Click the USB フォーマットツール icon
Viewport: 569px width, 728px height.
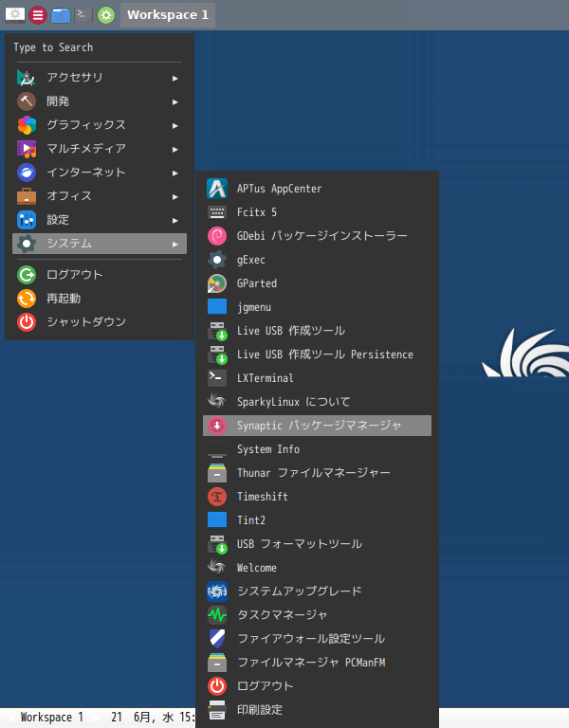click(x=217, y=544)
